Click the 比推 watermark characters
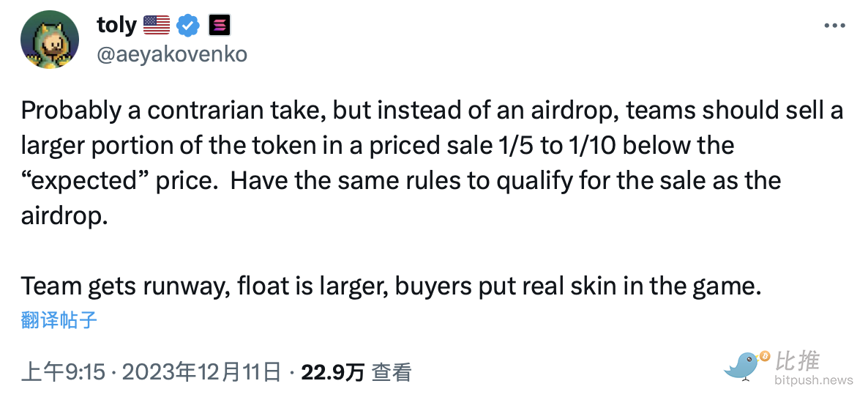Screen dimensions: 868x400 point(797,360)
